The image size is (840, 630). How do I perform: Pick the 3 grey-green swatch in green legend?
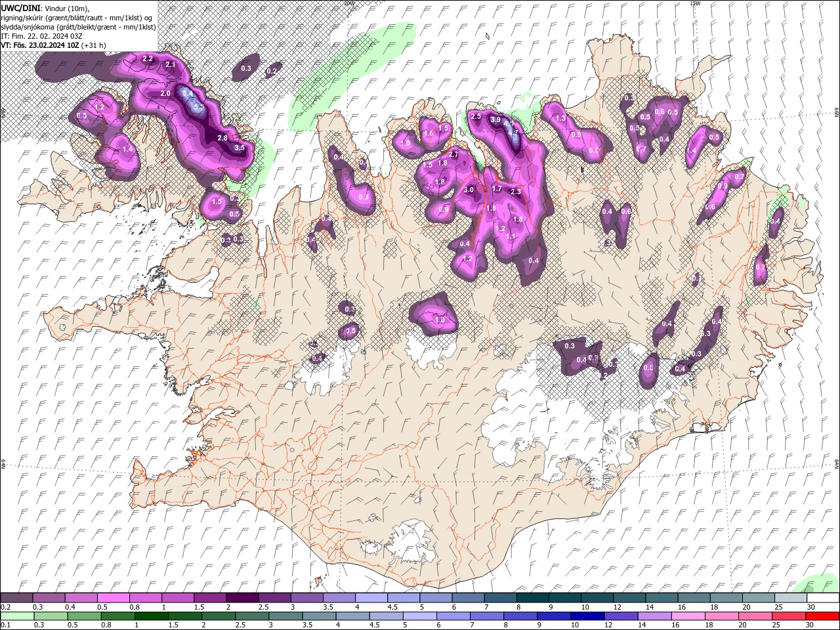pyautogui.click(x=286, y=616)
